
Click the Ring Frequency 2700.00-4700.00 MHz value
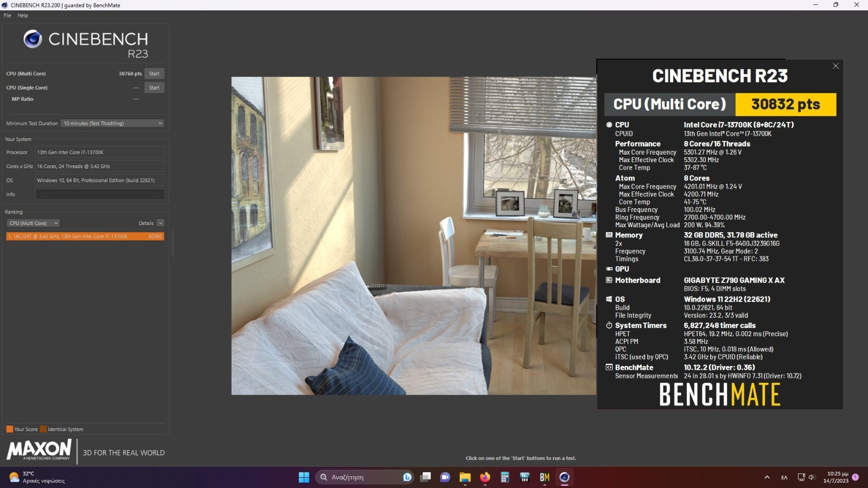[x=714, y=217]
